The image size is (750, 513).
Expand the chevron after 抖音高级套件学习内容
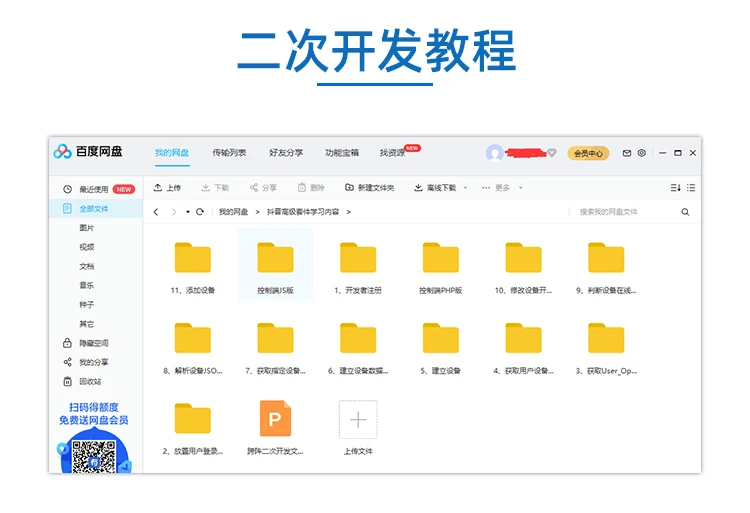tap(349, 212)
